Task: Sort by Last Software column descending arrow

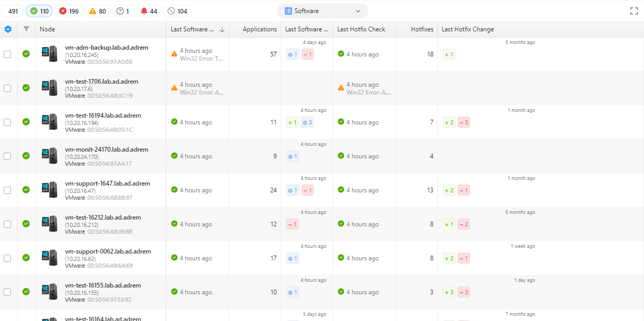Action: pyautogui.click(x=222, y=30)
